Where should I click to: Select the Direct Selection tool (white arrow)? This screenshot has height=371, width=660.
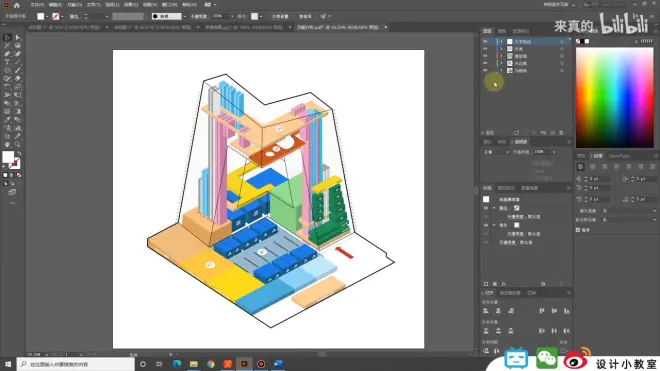pos(18,37)
